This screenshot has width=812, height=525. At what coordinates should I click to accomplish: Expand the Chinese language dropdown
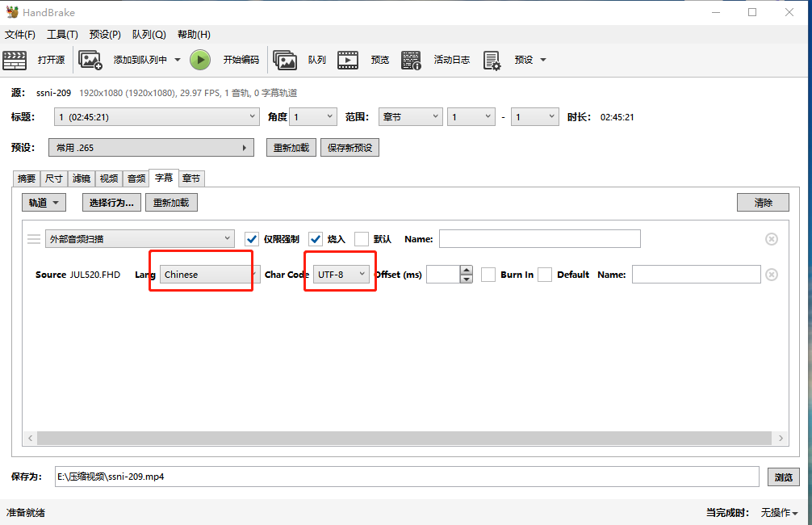(x=207, y=275)
